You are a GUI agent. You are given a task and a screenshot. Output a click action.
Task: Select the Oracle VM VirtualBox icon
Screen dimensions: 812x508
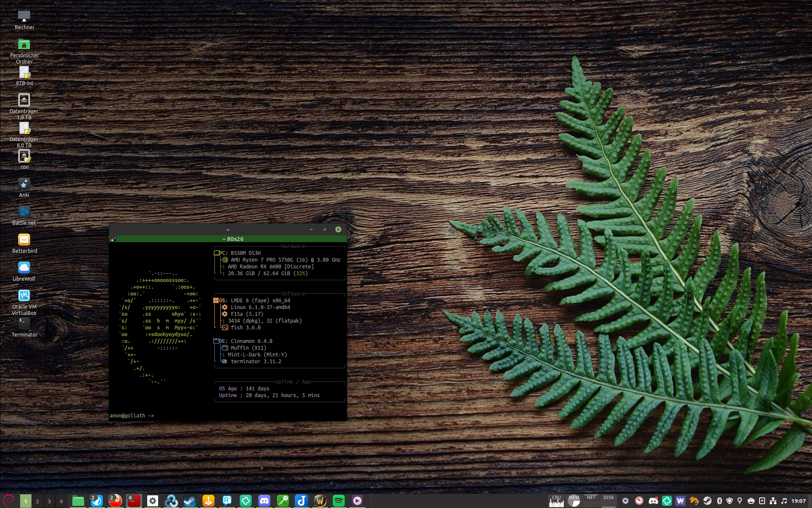(24, 302)
